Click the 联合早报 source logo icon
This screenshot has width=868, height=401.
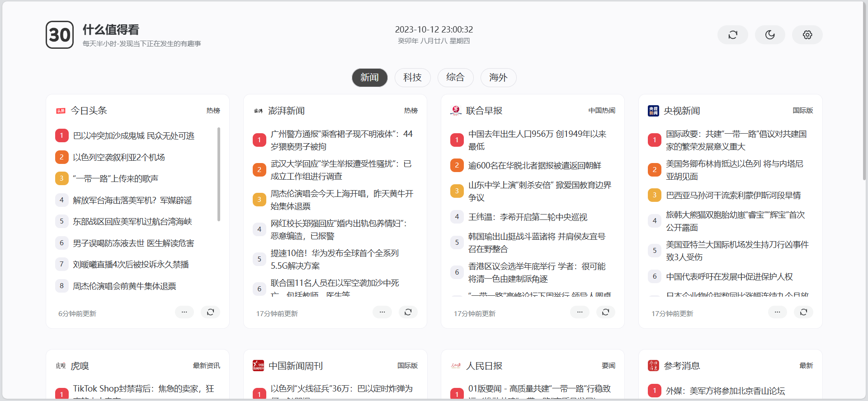tap(456, 111)
